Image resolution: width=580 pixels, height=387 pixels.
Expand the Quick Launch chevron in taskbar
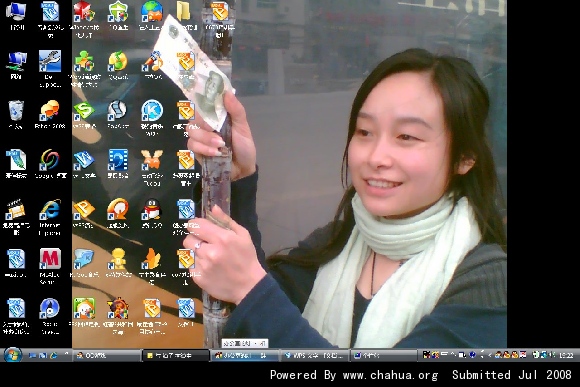pos(66,354)
